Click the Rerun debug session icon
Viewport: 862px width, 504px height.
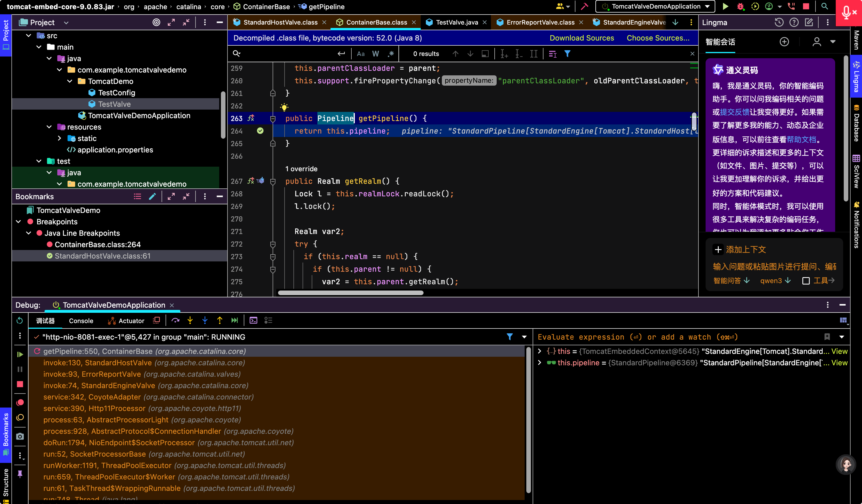click(x=20, y=320)
